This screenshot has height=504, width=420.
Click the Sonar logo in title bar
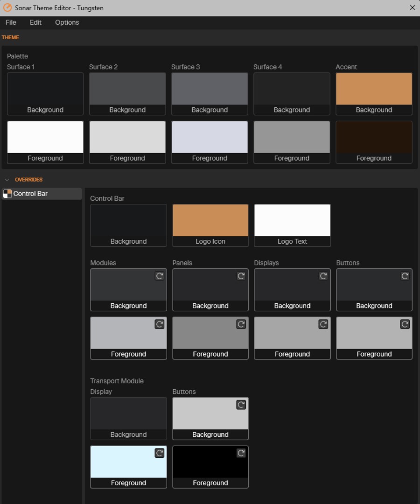tap(7, 8)
